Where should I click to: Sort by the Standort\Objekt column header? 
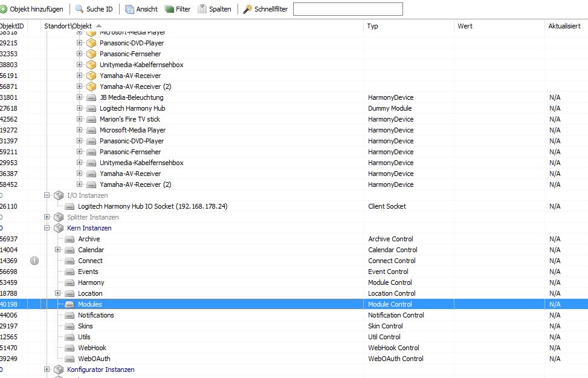click(x=68, y=26)
